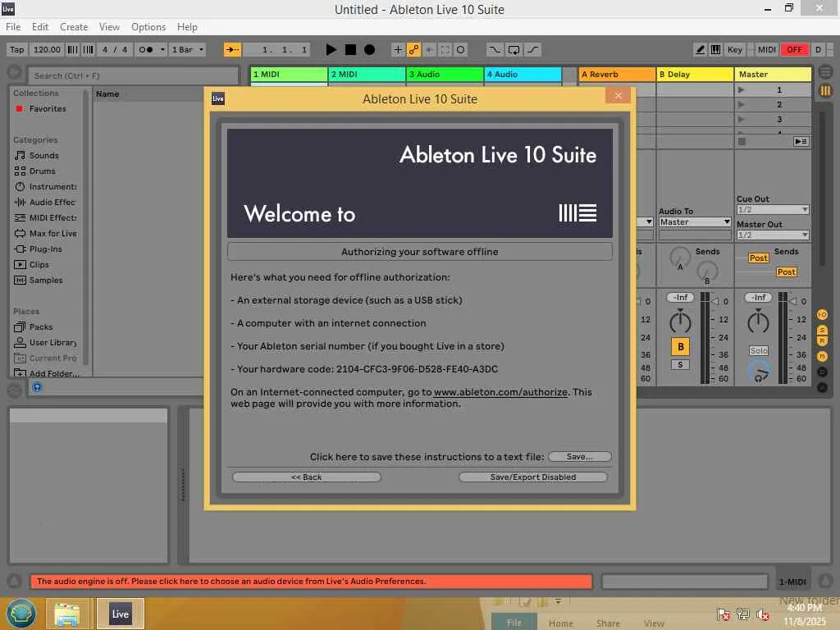Open the metronome settings dropdown arrow
The image size is (840, 630).
coord(162,50)
